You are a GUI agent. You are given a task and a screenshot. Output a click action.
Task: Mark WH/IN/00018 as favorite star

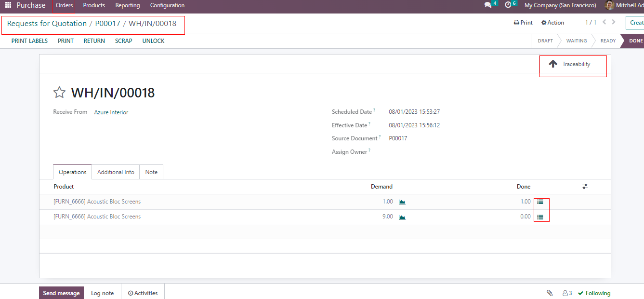coord(59,93)
